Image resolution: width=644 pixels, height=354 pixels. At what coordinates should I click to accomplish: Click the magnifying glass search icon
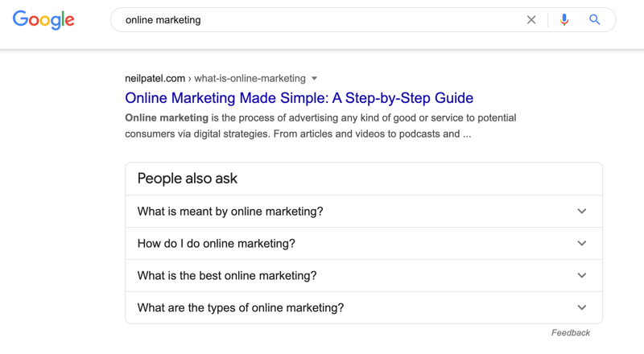(x=594, y=20)
